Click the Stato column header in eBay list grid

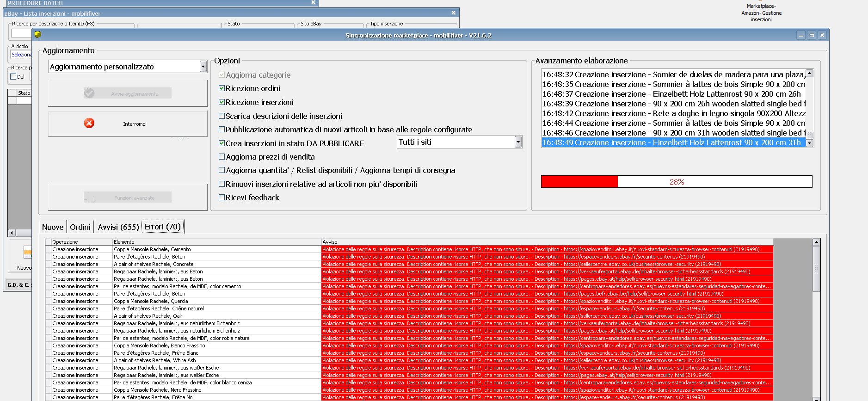point(25,93)
